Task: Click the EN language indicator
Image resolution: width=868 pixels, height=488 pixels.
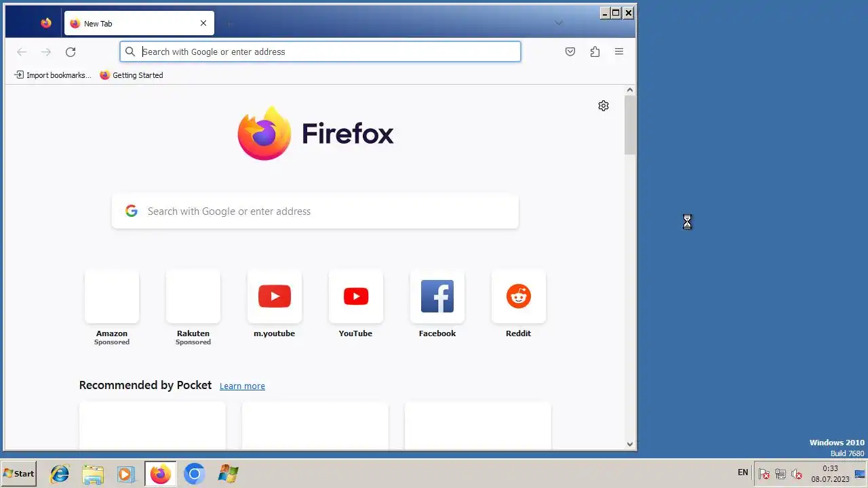Action: coord(743,472)
